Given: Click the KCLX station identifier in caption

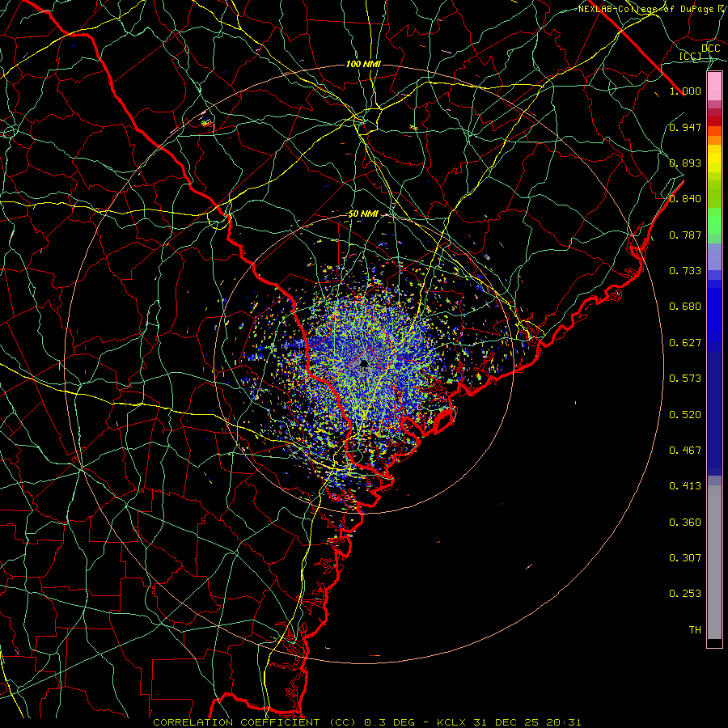Looking at the screenshot, I should tap(451, 722).
